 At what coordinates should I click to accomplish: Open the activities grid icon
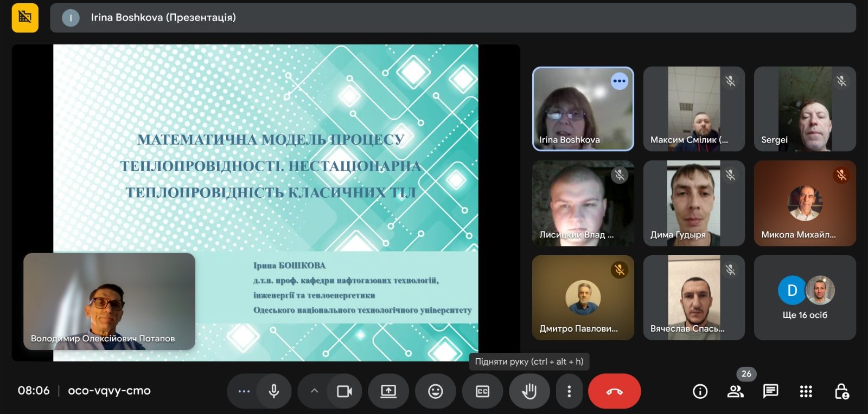click(x=806, y=391)
